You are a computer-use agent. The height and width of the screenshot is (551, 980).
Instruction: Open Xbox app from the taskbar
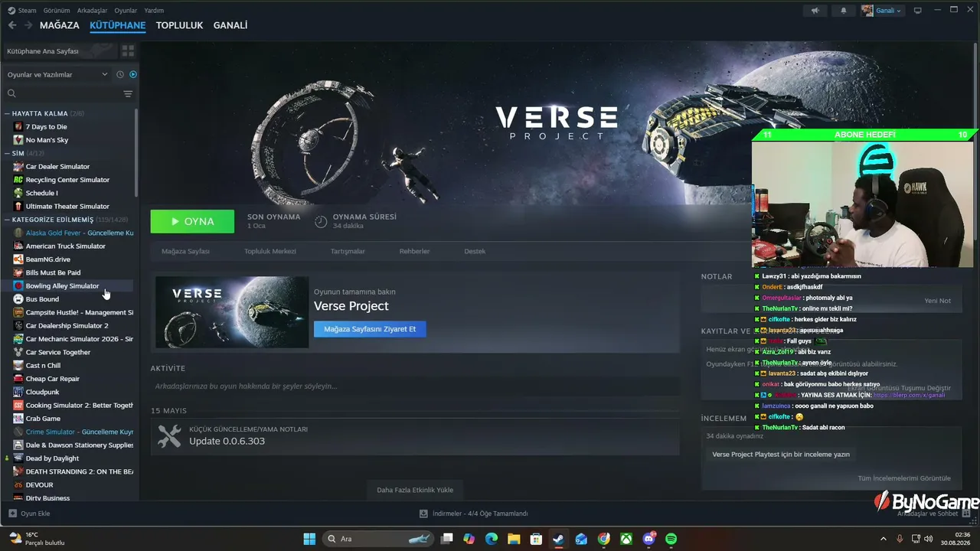click(x=626, y=539)
